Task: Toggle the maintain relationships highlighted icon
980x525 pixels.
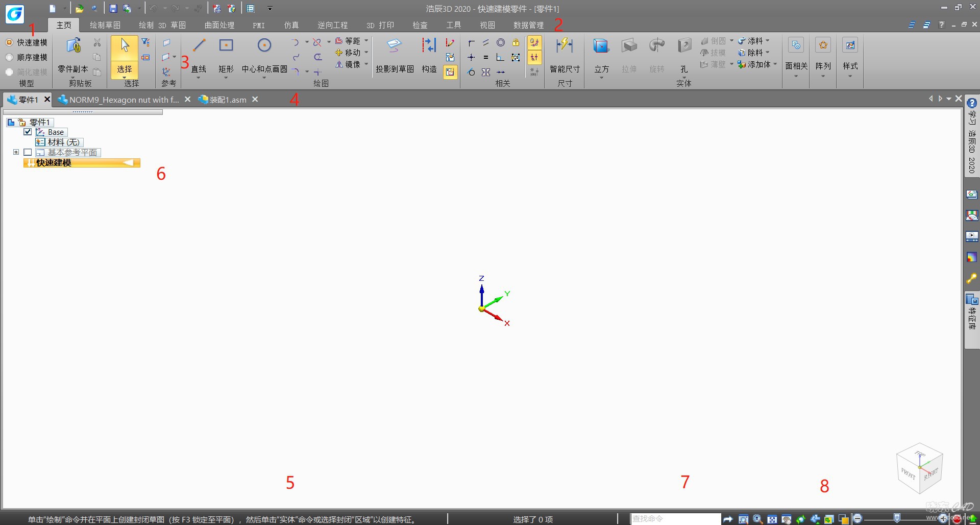Action: pos(534,42)
